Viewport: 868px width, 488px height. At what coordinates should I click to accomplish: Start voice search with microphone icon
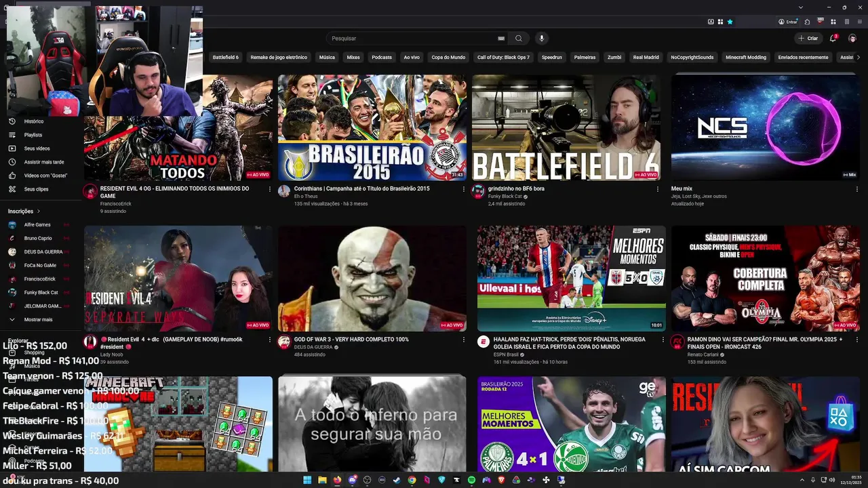click(x=542, y=39)
